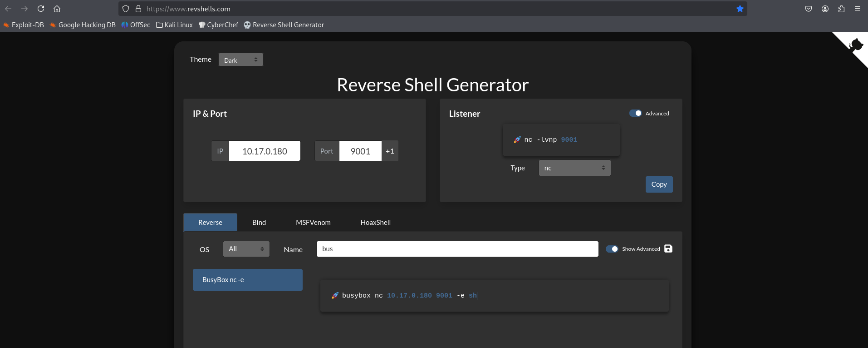Open the extensions puzzle icon
The width and height of the screenshot is (868, 348).
coord(841,9)
